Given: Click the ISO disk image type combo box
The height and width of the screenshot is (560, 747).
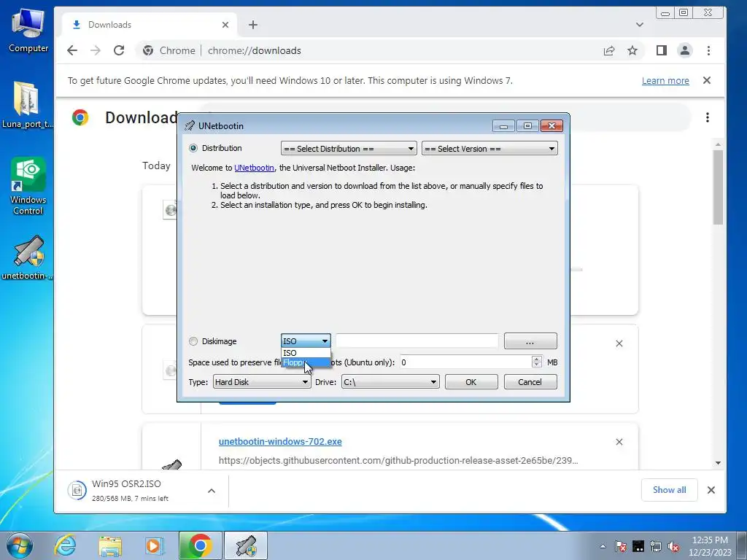Looking at the screenshot, I should [306, 341].
